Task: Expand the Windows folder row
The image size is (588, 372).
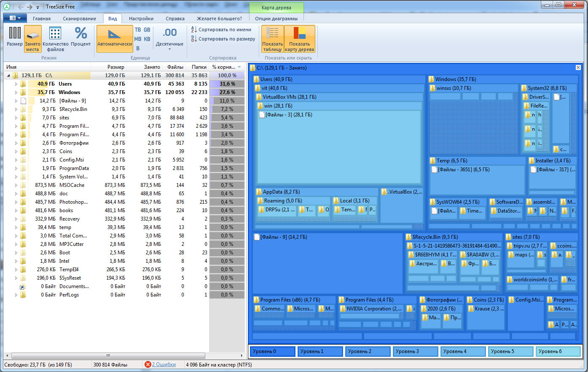Action: pos(16,92)
